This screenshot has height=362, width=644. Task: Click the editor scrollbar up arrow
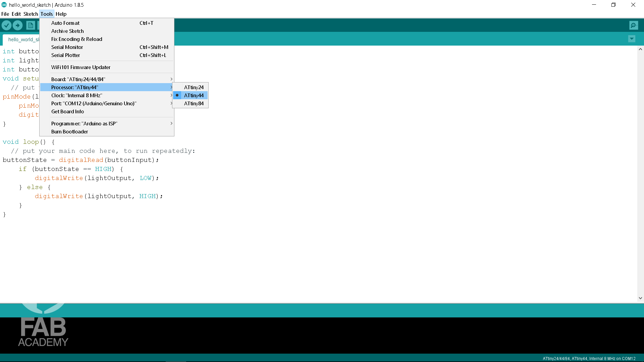(x=640, y=49)
